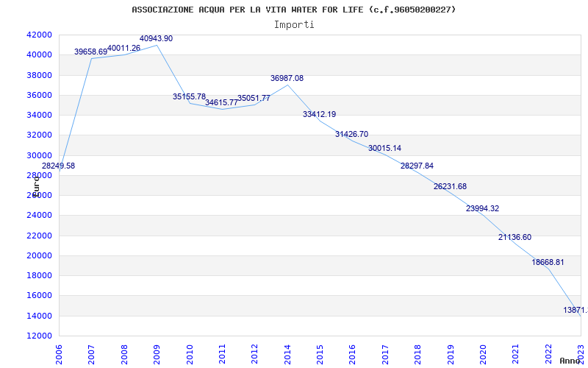Screen dimensions: 588x368
Task: Click y-axis value 12000
Action: tap(39, 336)
